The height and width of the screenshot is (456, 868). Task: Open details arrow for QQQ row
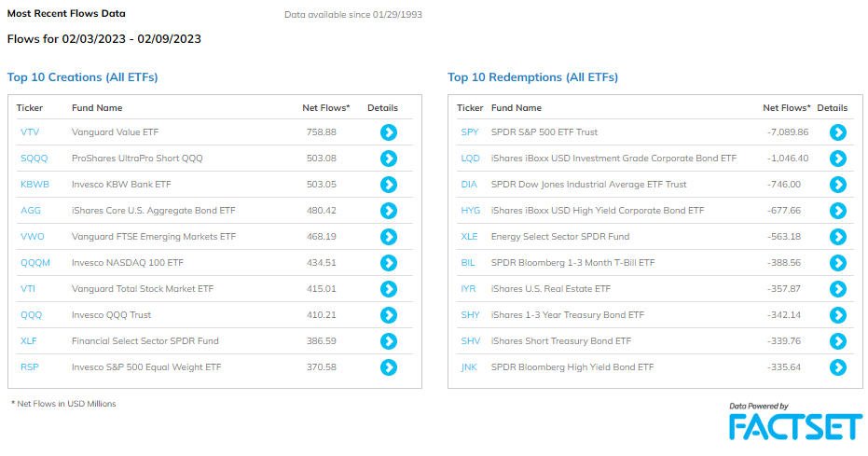click(389, 315)
